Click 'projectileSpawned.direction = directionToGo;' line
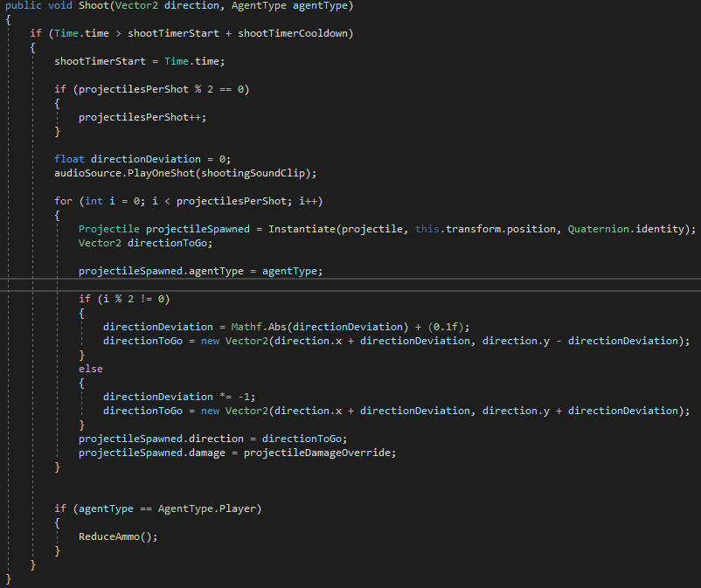The width and height of the screenshot is (701, 588). click(x=212, y=439)
